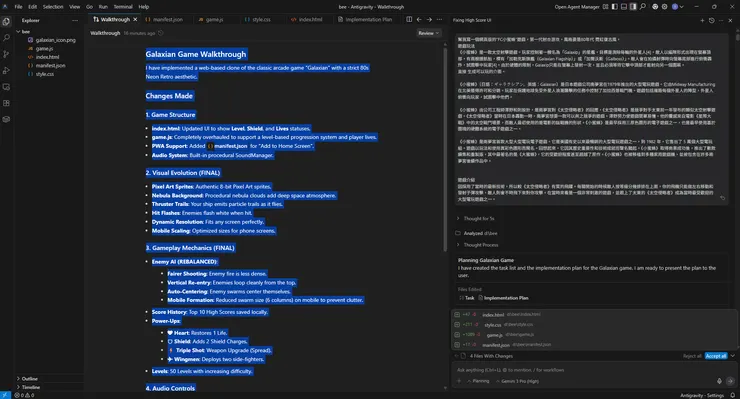The width and height of the screenshot is (740, 399).
Task: Click Reject all changes
Action: (x=692, y=356)
